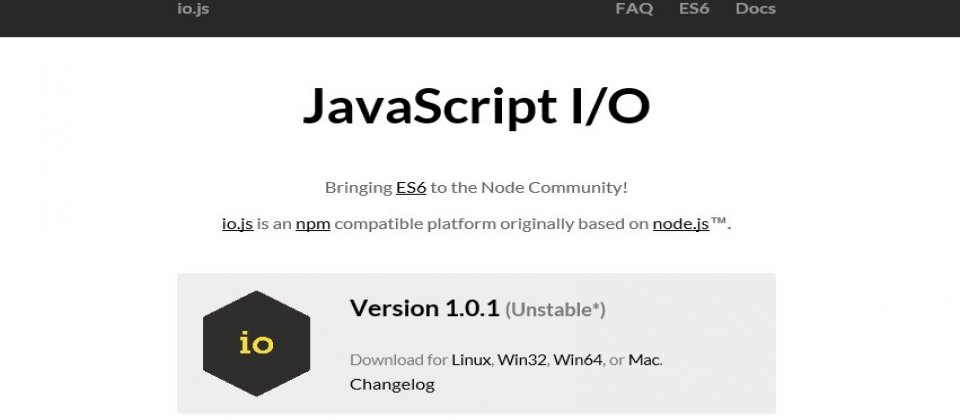Open the FAQ page from navbar

pyautogui.click(x=634, y=9)
